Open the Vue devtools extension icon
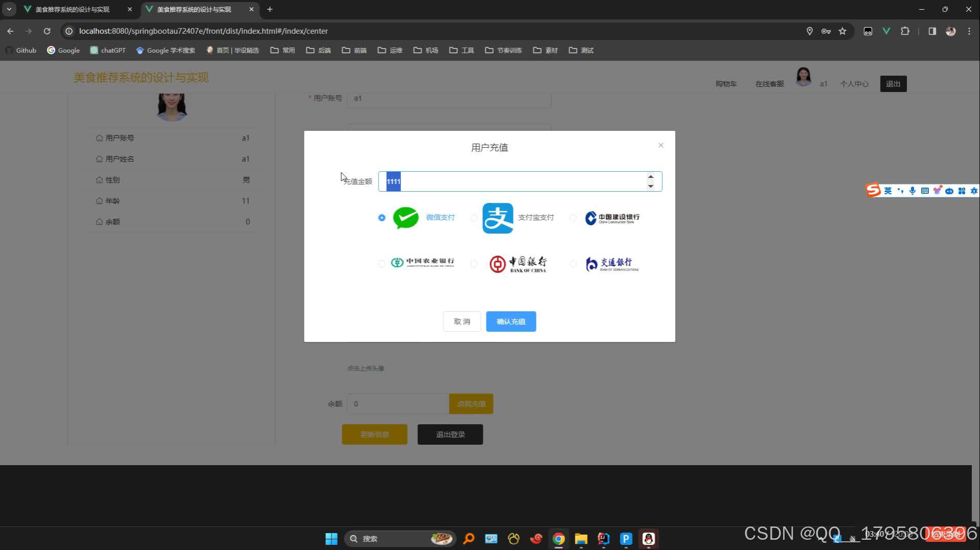980x550 pixels. 886,31
